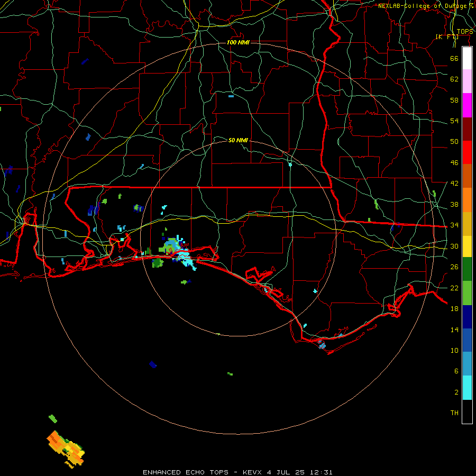Click the ENHANCED ECHO TOPS caption at bottom

(x=237, y=472)
